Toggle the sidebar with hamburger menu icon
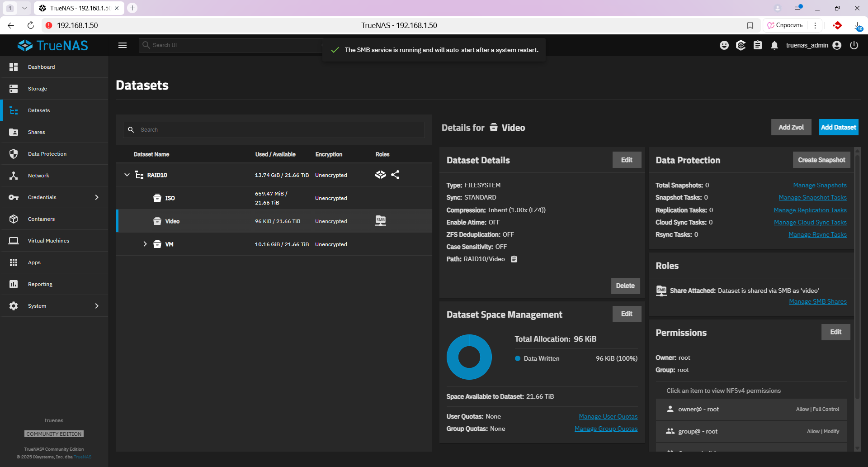 (123, 45)
